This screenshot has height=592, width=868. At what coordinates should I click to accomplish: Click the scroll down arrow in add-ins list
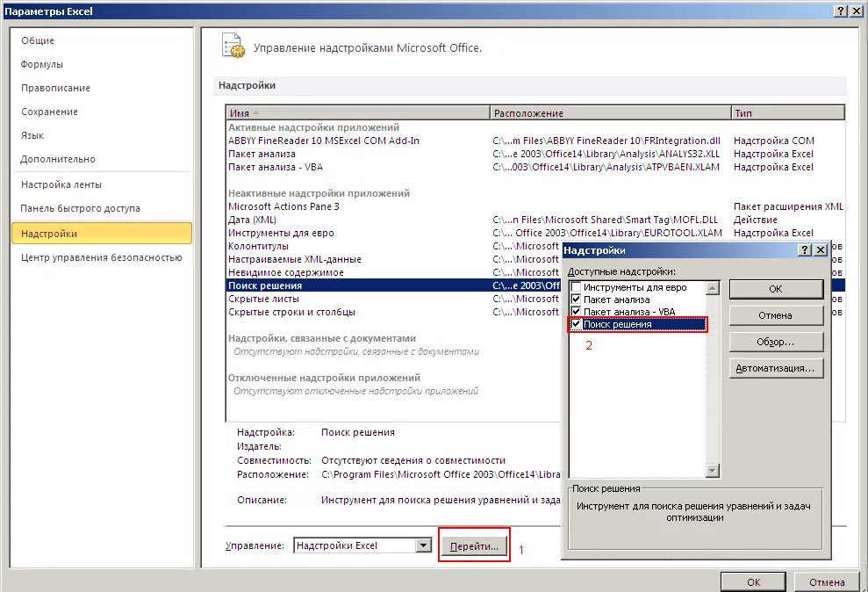(713, 471)
